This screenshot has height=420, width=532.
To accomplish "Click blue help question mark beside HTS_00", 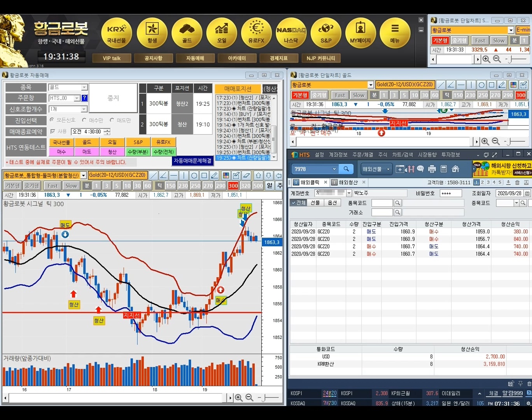I will (x=84, y=98).
